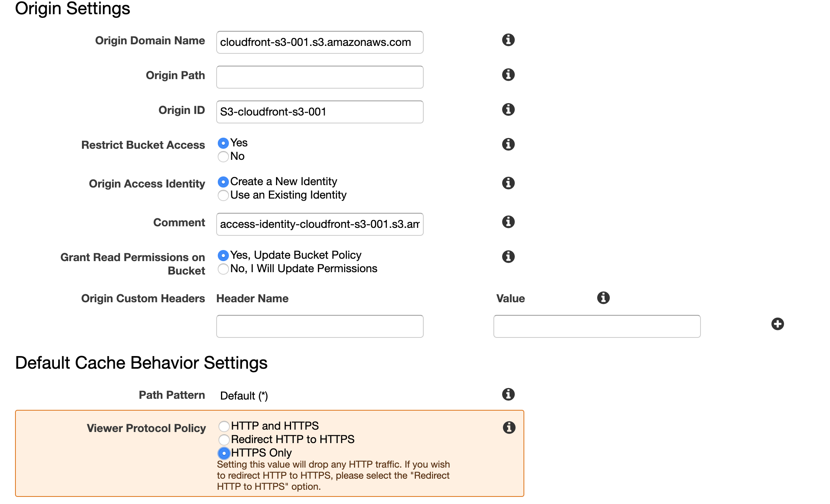Add another custom header with plus icon

(x=777, y=324)
